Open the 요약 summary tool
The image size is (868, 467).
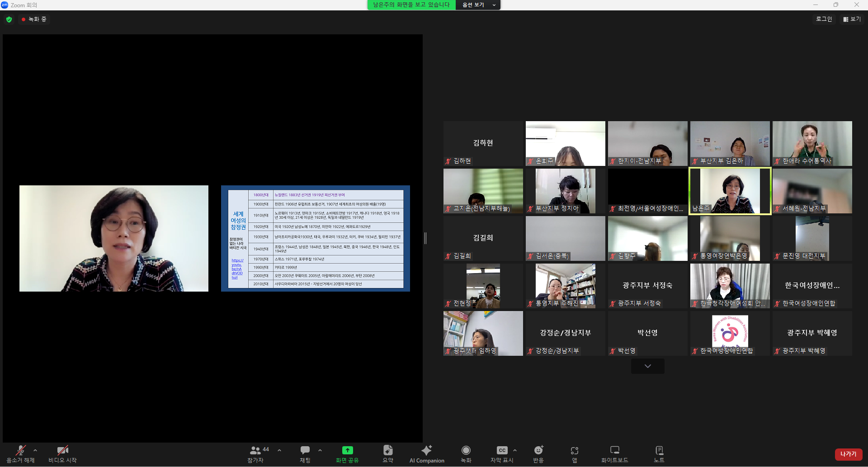[x=388, y=454]
